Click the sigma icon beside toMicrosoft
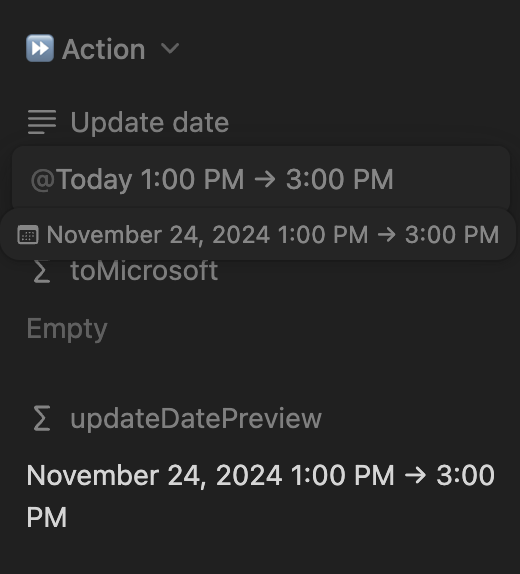 coord(42,272)
